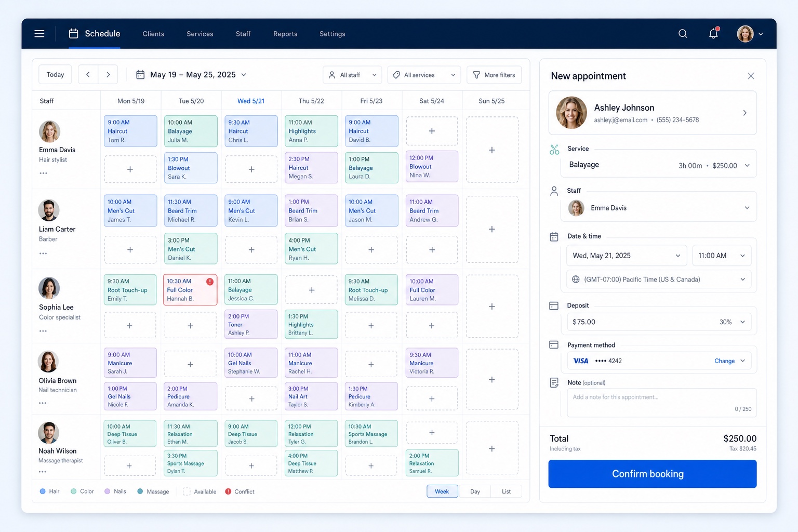
Task: Click the Change payment method link
Action: click(x=724, y=361)
